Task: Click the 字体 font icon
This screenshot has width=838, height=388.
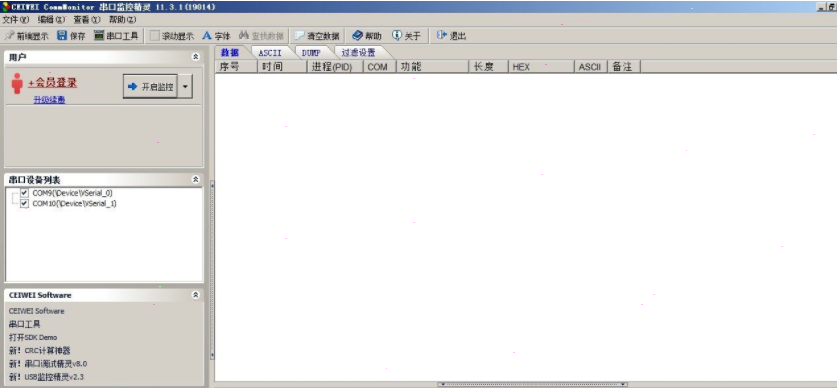Action: pyautogui.click(x=207, y=36)
